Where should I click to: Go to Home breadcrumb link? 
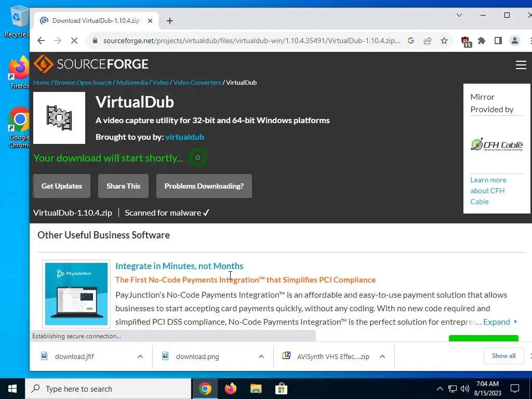42,83
